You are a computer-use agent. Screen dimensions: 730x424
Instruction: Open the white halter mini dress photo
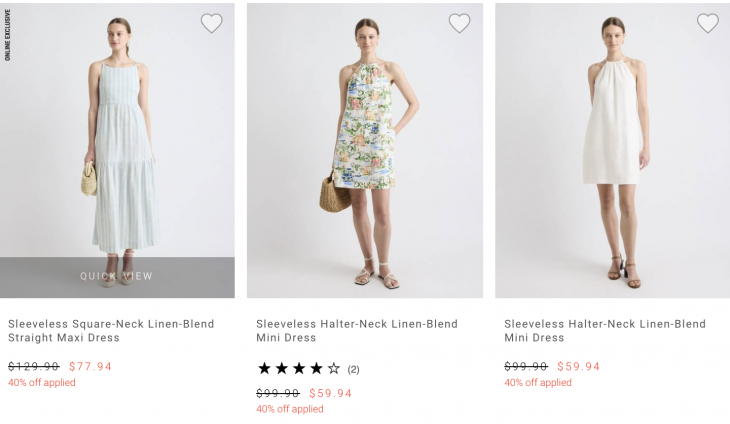(613, 150)
